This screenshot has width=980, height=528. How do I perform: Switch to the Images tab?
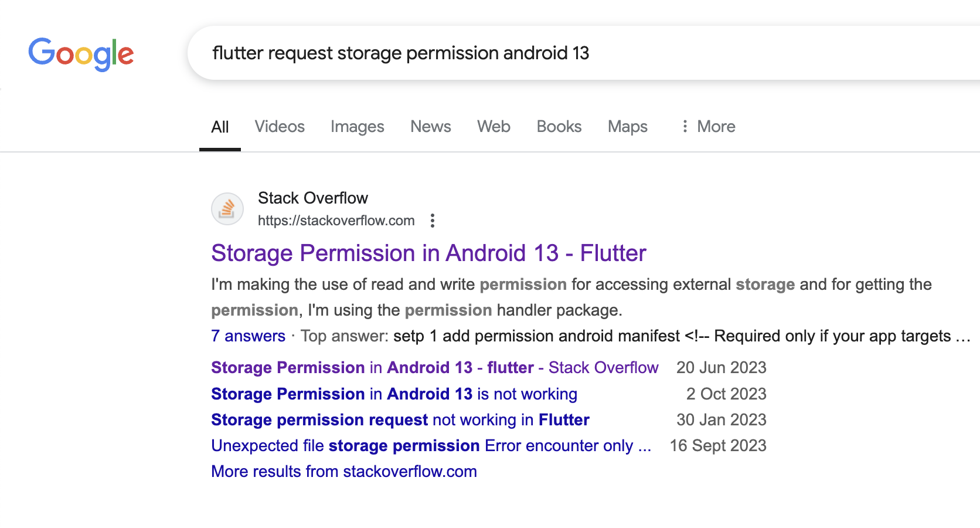coord(358,127)
